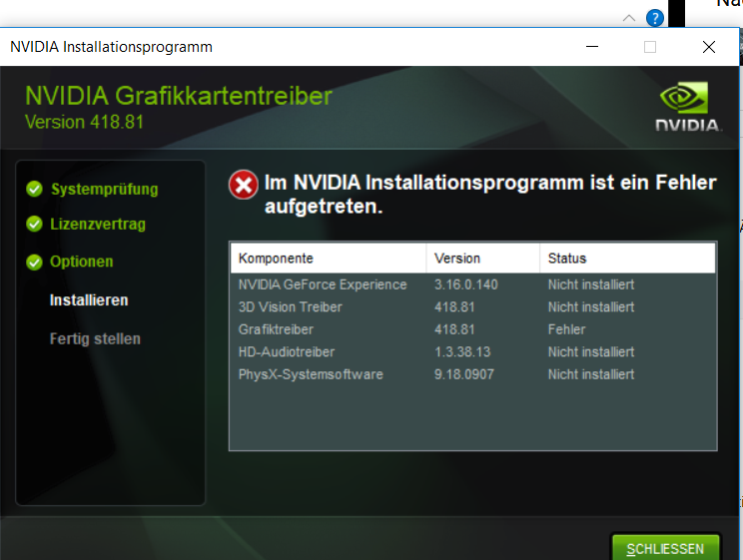Go to the Fertig stellen step
The height and width of the screenshot is (560, 743).
click(x=95, y=338)
